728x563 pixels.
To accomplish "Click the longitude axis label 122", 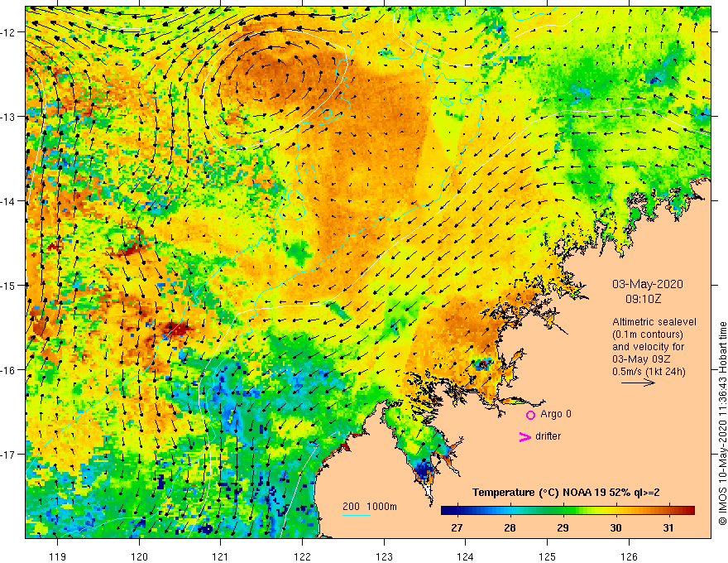I will [302, 556].
